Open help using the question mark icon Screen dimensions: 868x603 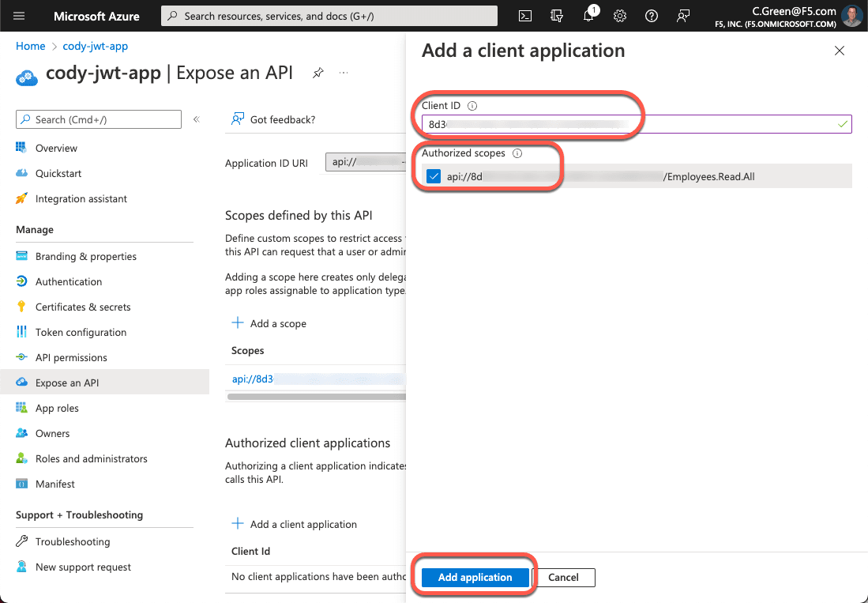coord(651,15)
